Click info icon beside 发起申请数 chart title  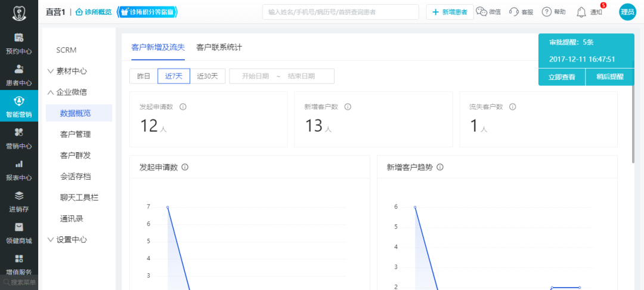point(185,167)
